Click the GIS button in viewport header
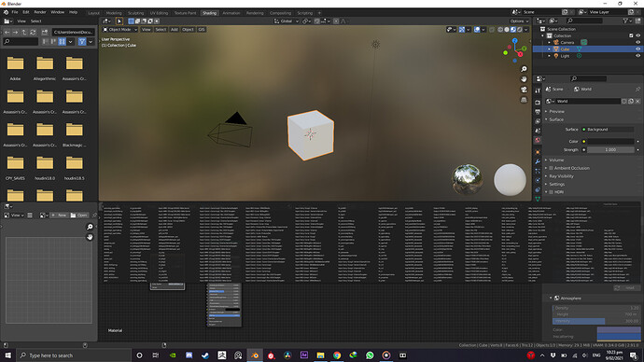Viewport: 644px width, 362px height. pyautogui.click(x=202, y=30)
